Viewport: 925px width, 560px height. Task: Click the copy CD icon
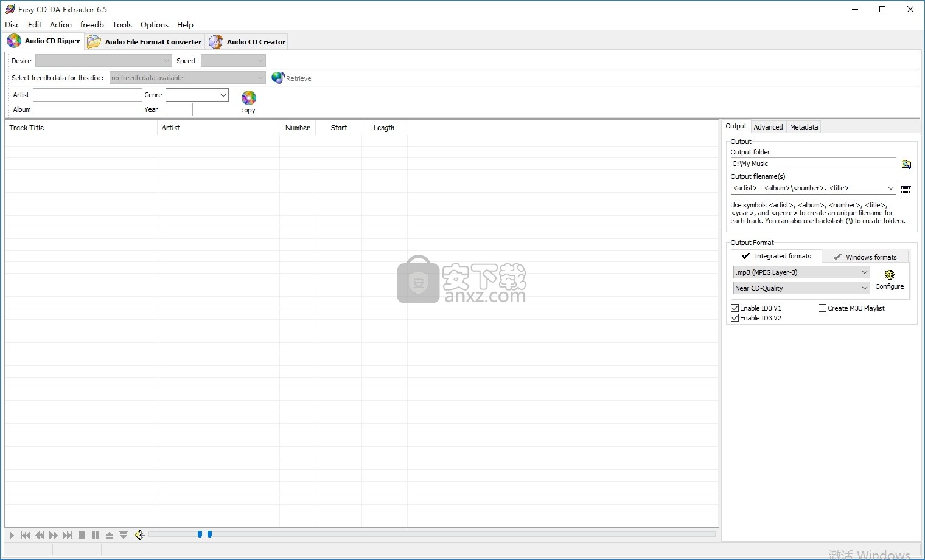(249, 98)
